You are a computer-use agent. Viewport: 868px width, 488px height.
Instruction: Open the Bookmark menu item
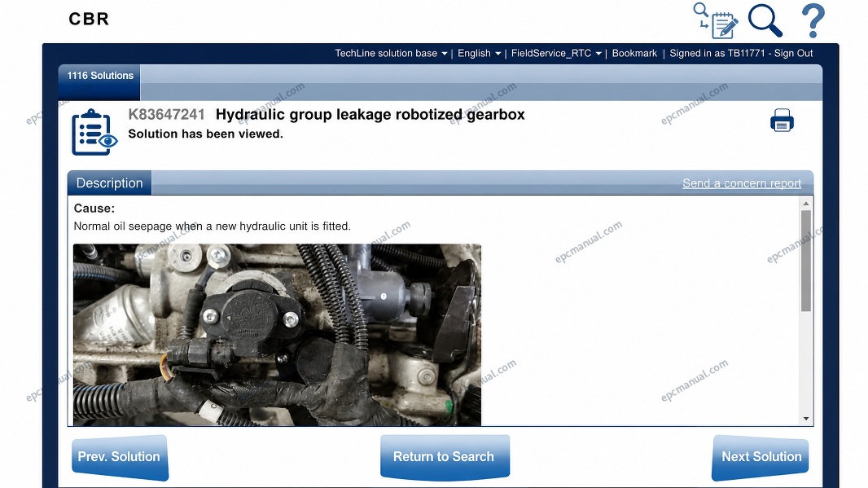[x=634, y=53]
